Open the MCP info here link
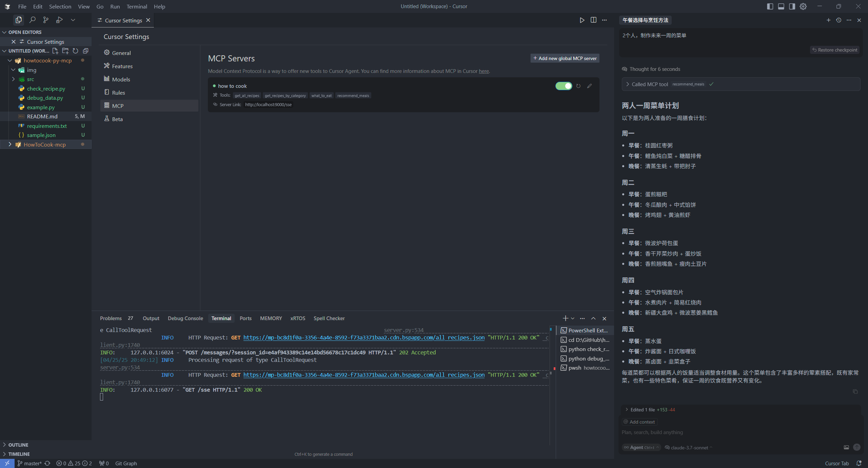This screenshot has width=868, height=468. coord(484,71)
